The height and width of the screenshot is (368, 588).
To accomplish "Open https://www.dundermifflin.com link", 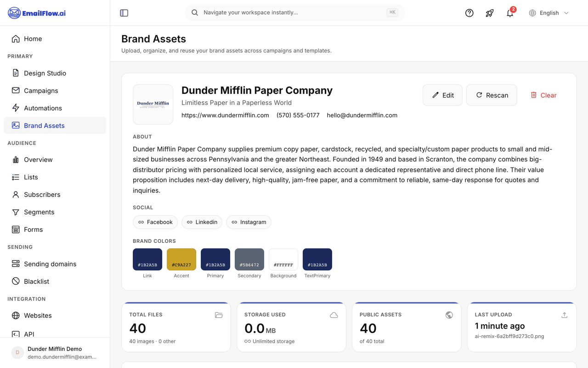I will [x=225, y=115].
